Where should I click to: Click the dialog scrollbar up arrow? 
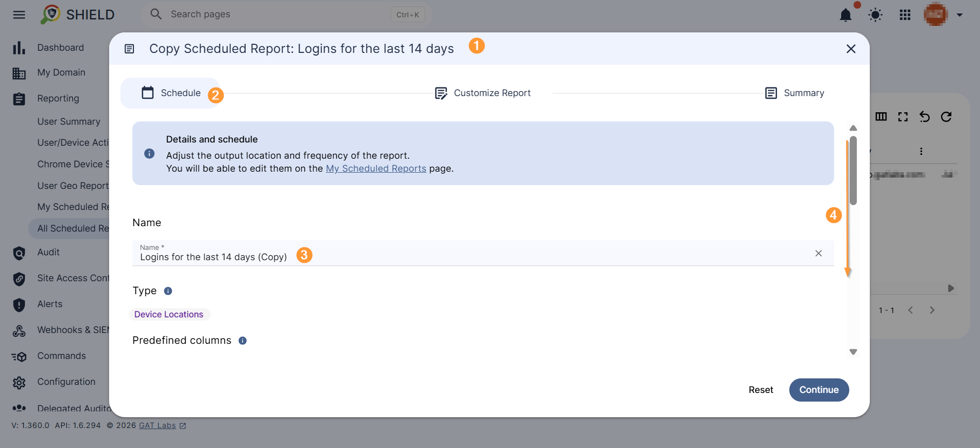pyautogui.click(x=854, y=128)
